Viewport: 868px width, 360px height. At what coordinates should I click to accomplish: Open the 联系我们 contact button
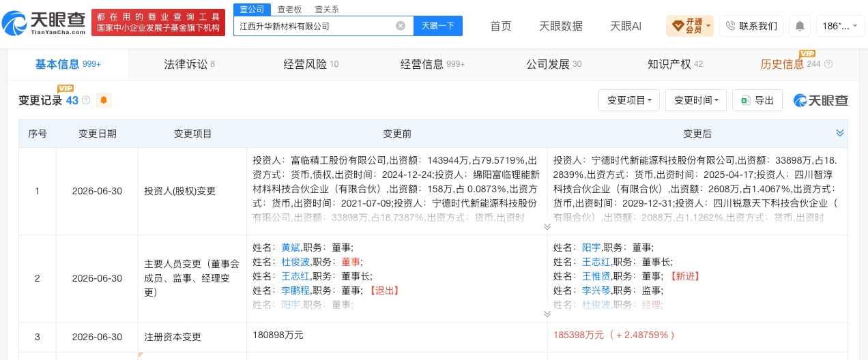(751, 26)
